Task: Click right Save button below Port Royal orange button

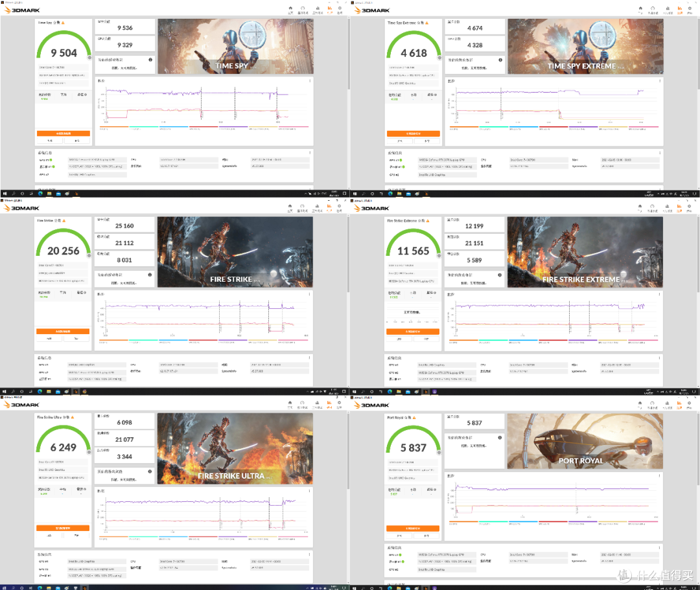Action: tap(426, 535)
